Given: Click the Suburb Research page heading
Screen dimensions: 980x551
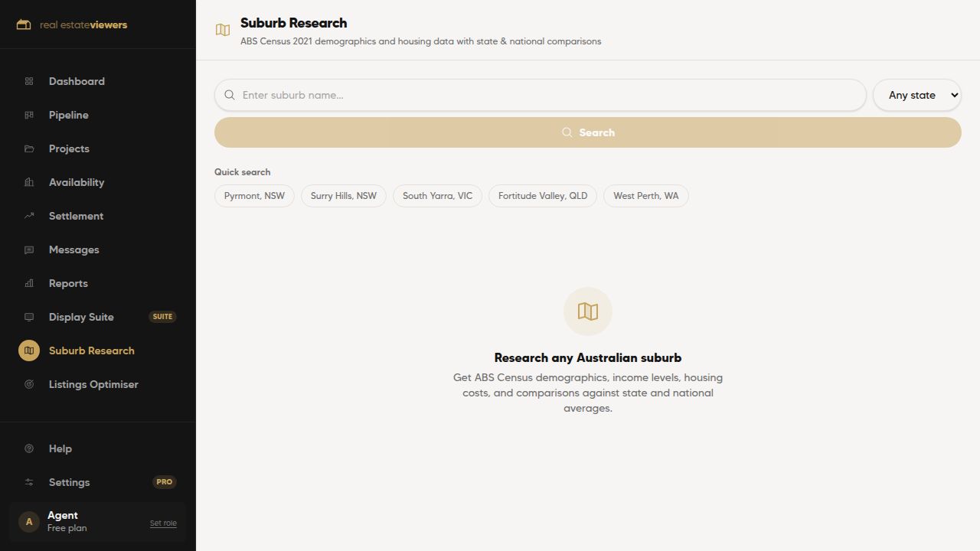Looking at the screenshot, I should [x=294, y=23].
